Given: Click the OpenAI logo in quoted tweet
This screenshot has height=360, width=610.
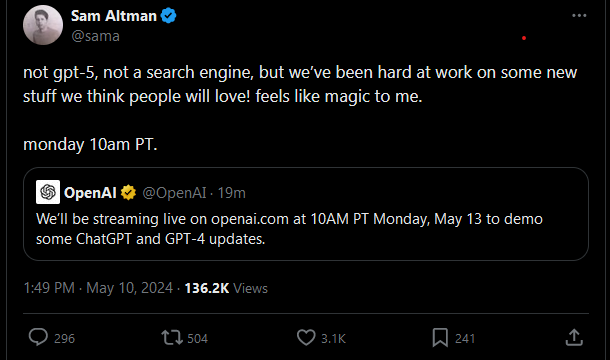Looking at the screenshot, I should tap(48, 192).
